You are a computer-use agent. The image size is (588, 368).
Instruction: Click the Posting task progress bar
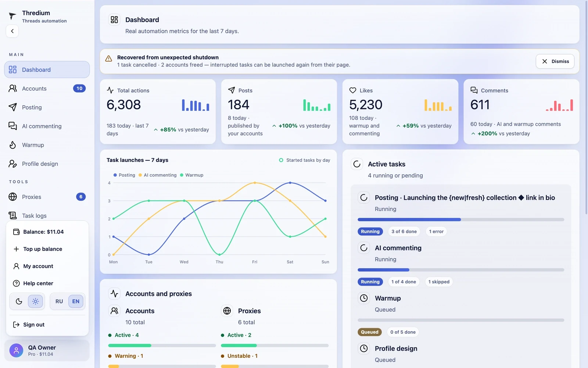461,220
